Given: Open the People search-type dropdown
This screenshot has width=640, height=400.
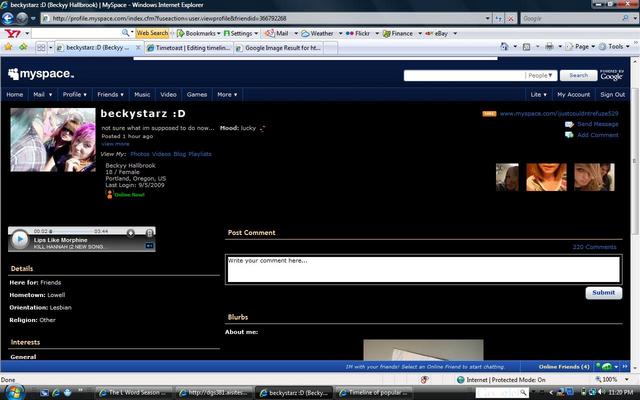Looking at the screenshot, I should click(540, 76).
